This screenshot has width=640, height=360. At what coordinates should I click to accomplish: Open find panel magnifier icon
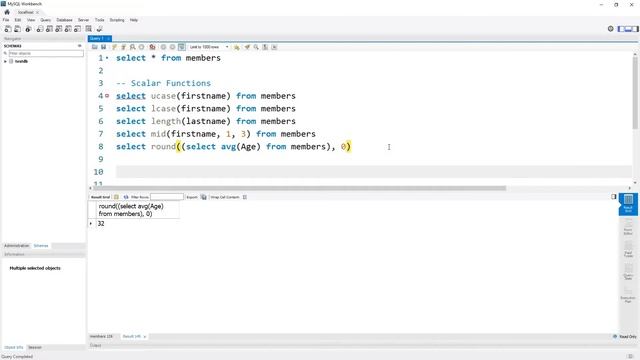pos(256,47)
